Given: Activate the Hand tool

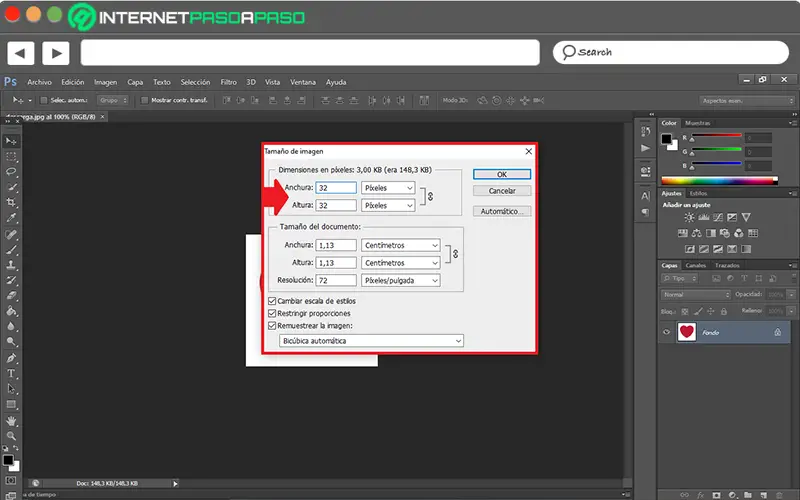Looking at the screenshot, I should (x=11, y=420).
